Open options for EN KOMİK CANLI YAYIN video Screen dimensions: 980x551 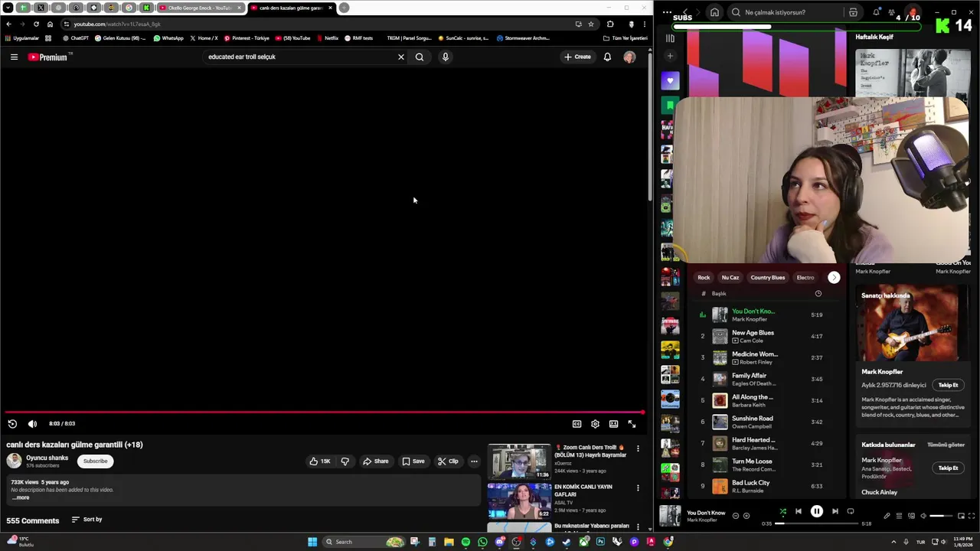coord(637,487)
